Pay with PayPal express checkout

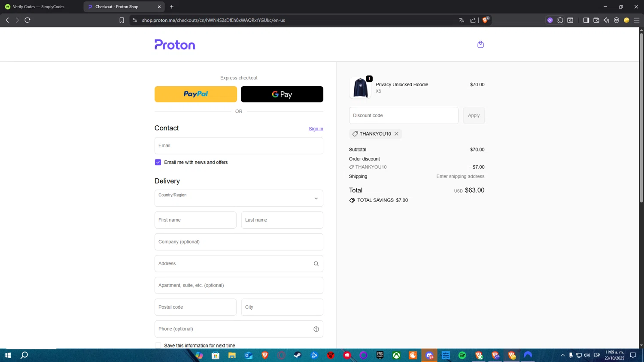[x=196, y=94]
